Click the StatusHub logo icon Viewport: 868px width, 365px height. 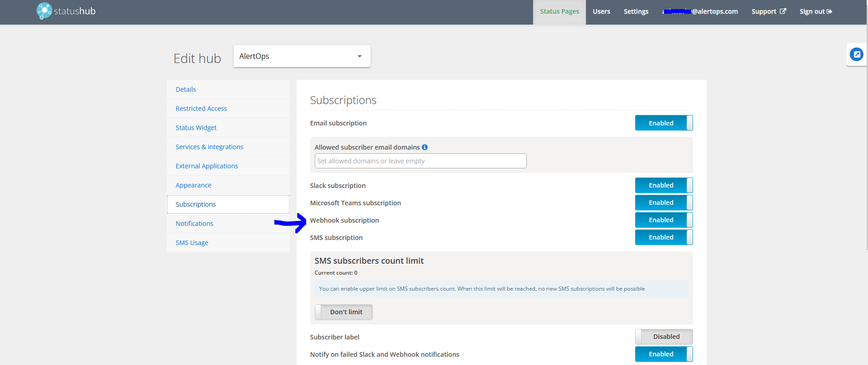(x=44, y=11)
